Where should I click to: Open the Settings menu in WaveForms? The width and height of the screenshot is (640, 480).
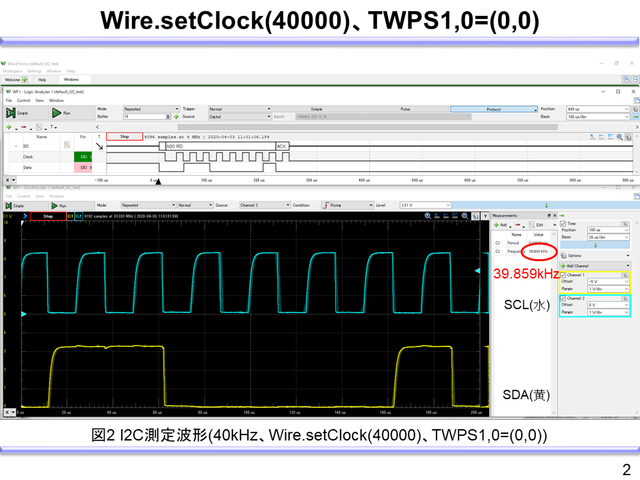34,71
